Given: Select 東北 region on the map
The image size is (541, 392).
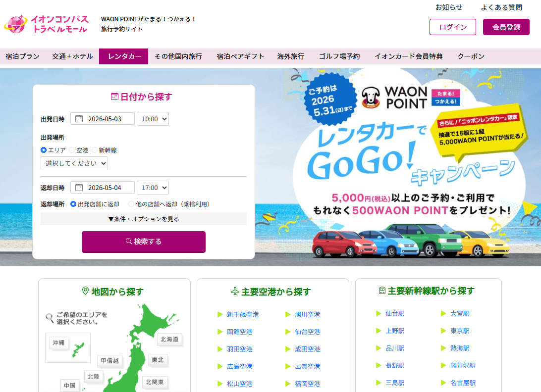Looking at the screenshot, I should (158, 360).
